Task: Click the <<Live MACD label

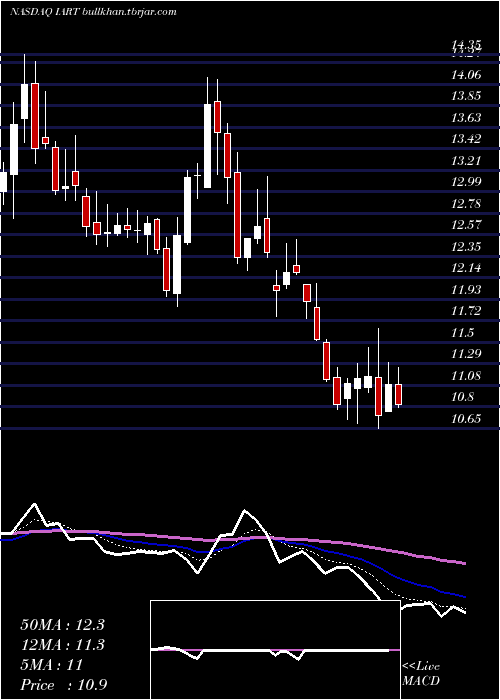Action: point(421,673)
